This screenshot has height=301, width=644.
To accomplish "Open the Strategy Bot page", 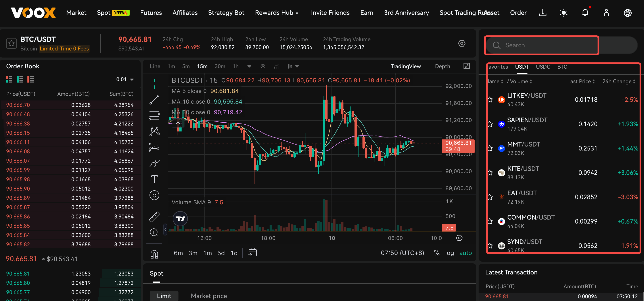I will 226,13.
